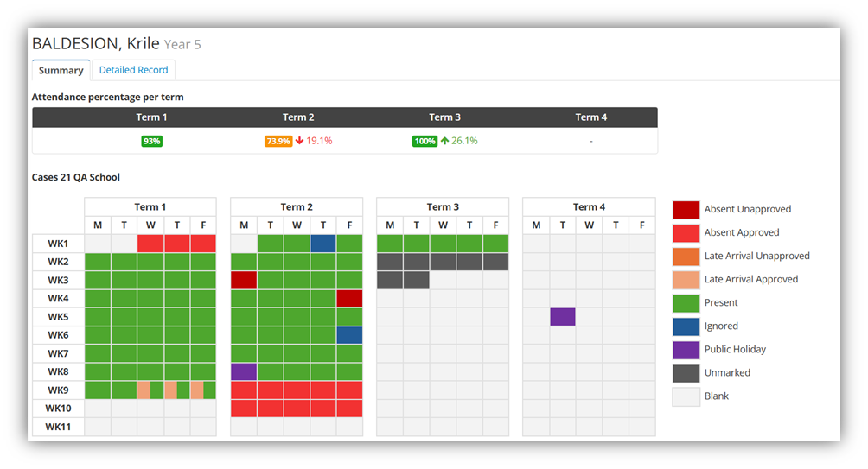Screen dimensions: 868x469
Task: Click the Term 4 attendance percentage header
Action: 591,117
